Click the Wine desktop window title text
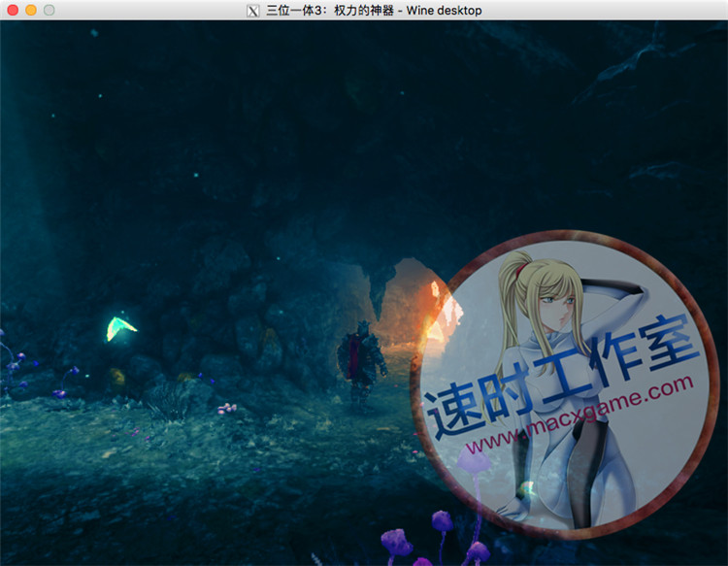Screen dimensions: 728x566 click(x=374, y=11)
